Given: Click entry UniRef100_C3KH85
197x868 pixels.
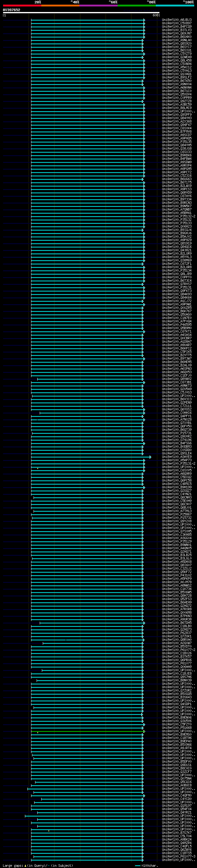Looking at the screenshot, I should (177, 535).
